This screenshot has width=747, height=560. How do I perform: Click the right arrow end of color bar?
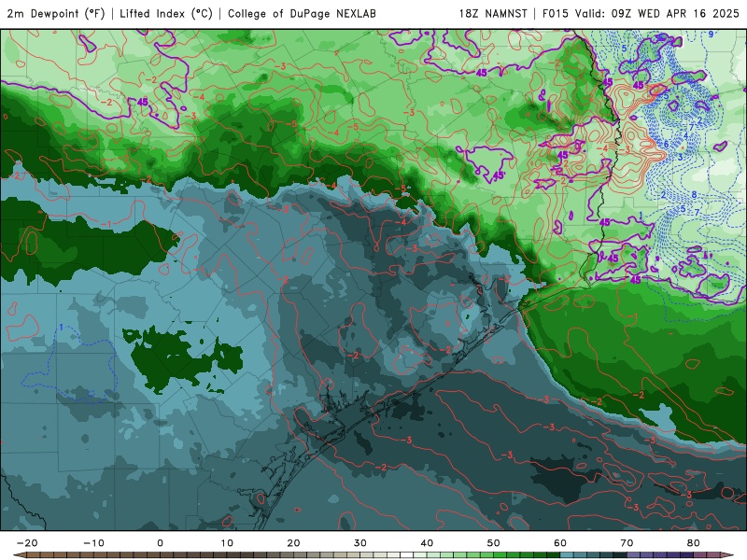click(728, 555)
